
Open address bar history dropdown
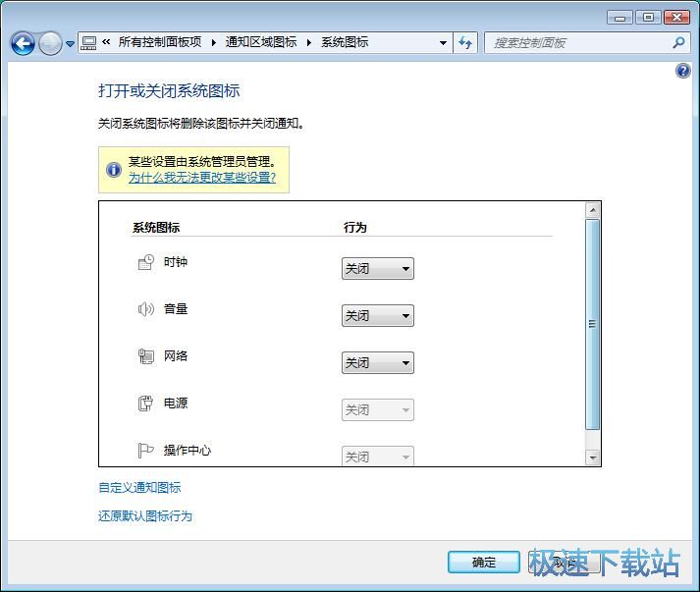(x=443, y=43)
